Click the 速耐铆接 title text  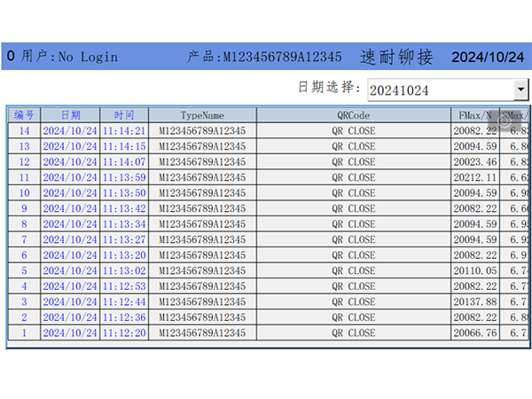[396, 57]
